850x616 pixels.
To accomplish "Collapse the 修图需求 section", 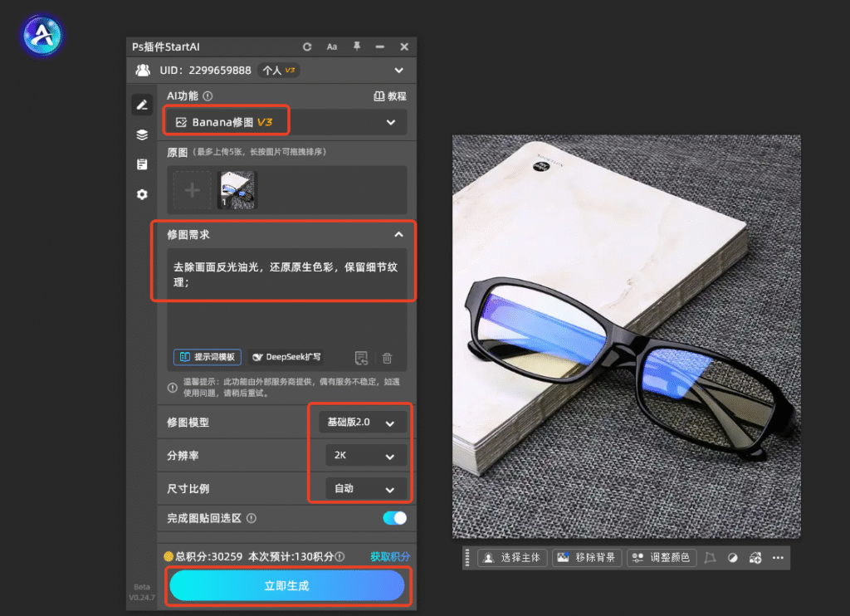I will click(398, 235).
